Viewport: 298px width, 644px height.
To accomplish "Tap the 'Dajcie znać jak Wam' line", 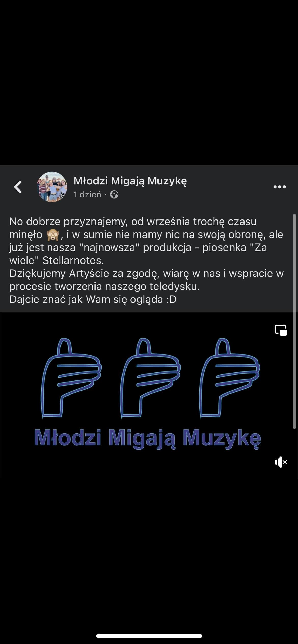I will 93,299.
